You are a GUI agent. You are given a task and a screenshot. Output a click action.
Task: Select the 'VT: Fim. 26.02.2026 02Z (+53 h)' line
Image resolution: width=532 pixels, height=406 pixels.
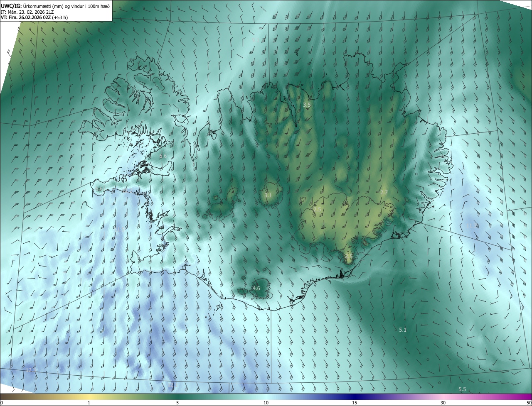click(x=34, y=17)
